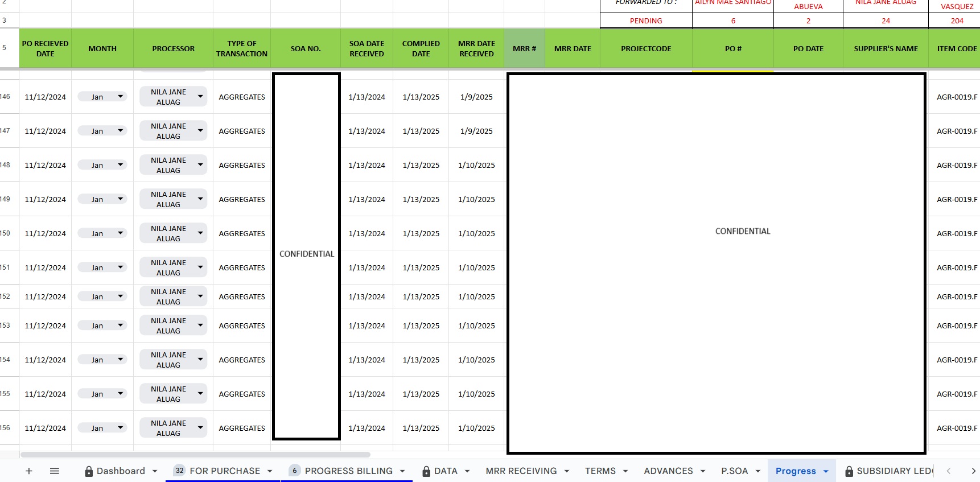Click the 6 badge on PROGRESS BILLING

click(x=295, y=471)
